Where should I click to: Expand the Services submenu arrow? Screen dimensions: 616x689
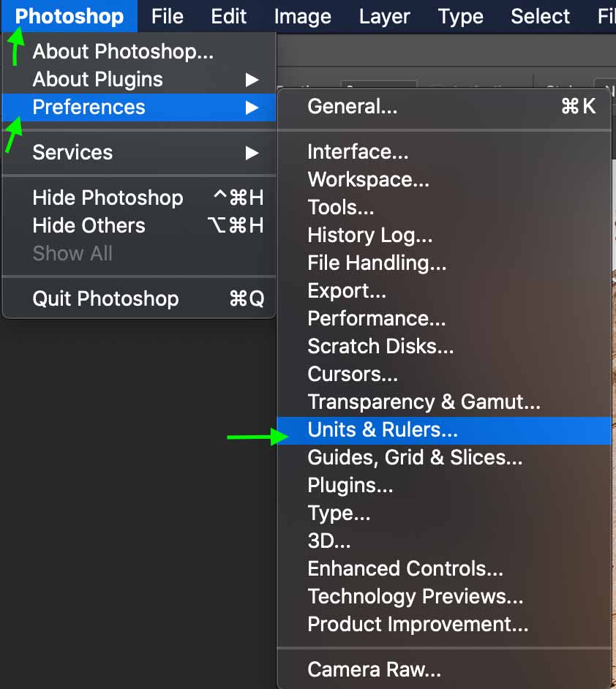click(x=252, y=153)
